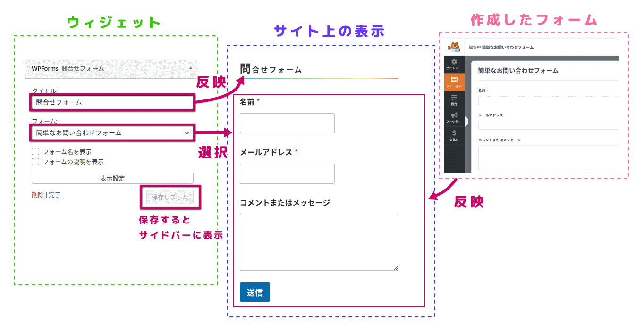Click the 表示設定 button

[x=112, y=178]
